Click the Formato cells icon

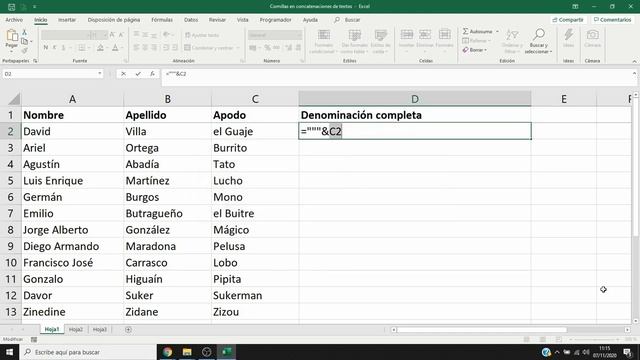pos(444,35)
